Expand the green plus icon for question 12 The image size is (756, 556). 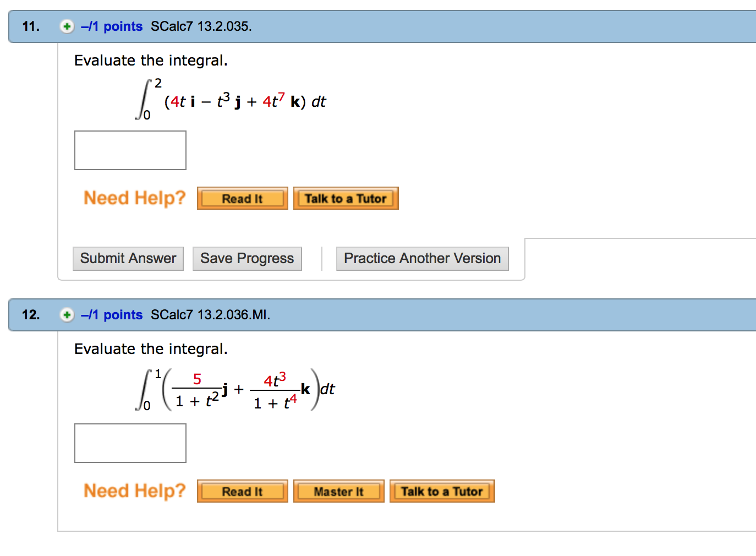[x=67, y=315]
